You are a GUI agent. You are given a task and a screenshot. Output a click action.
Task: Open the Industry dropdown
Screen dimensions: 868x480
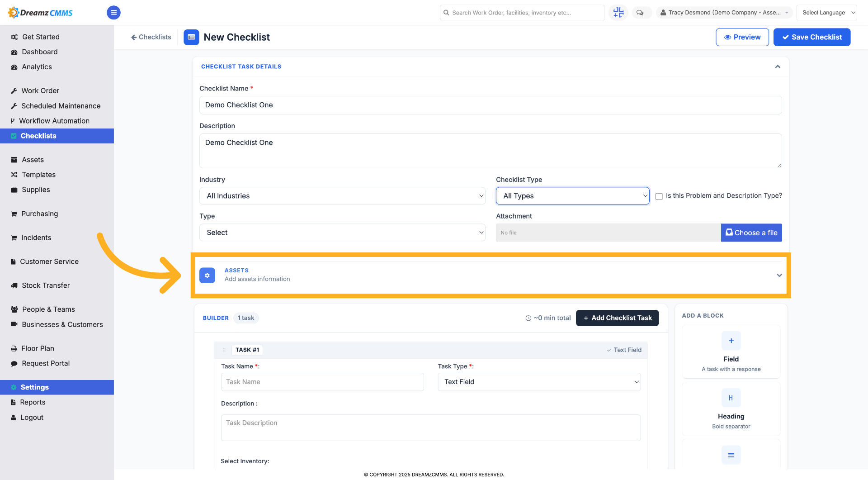[342, 196]
